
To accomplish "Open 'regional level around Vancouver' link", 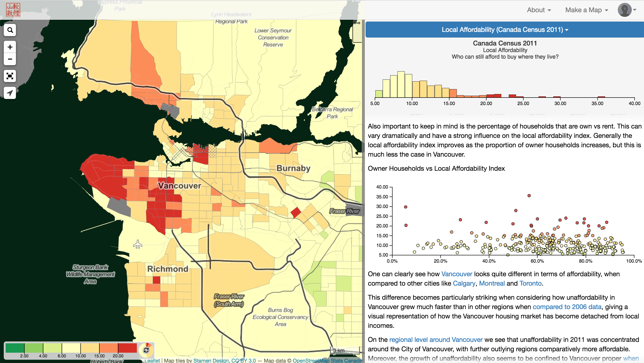I will [436, 340].
